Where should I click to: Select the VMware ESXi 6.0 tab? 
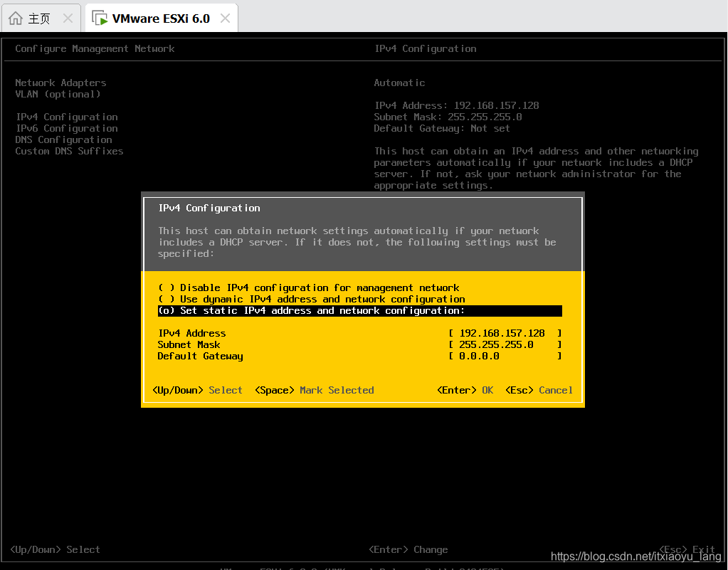(x=161, y=18)
